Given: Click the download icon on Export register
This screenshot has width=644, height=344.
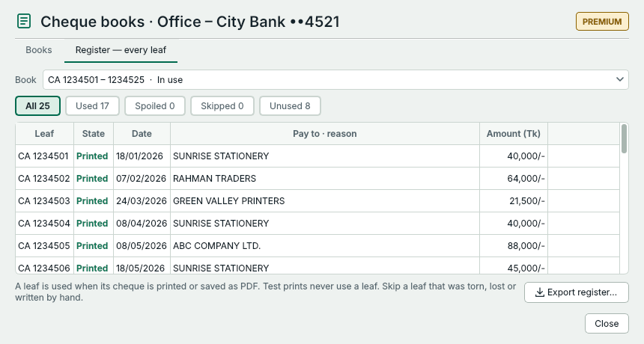Looking at the screenshot, I should (x=540, y=292).
